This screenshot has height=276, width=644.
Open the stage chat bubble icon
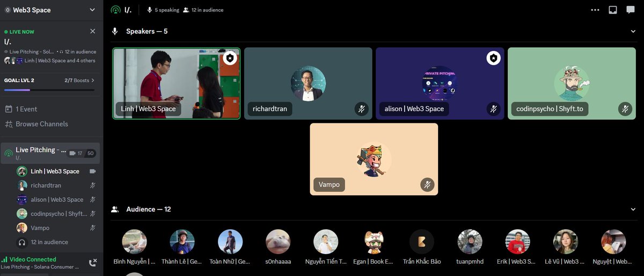click(x=631, y=10)
